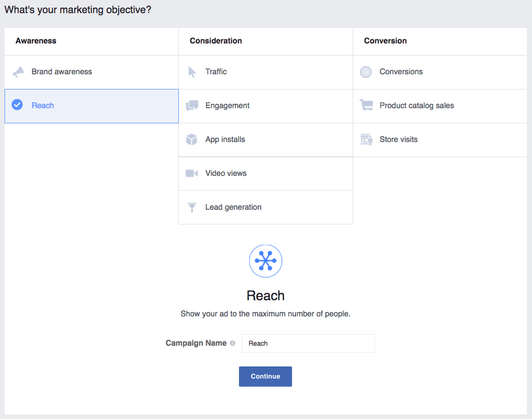Click the blue checkmark on Reach
The image size is (532, 419).
17,105
